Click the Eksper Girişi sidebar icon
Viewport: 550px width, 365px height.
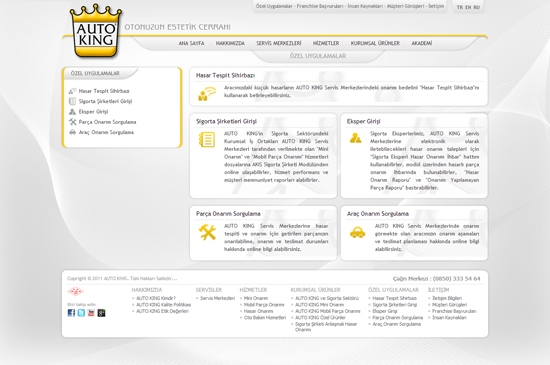pyautogui.click(x=72, y=111)
